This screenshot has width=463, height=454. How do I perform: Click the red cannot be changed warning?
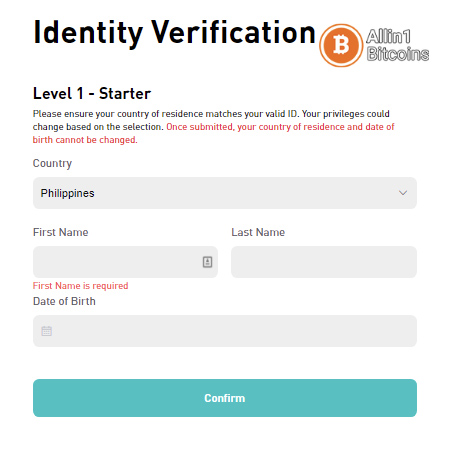[213, 133]
